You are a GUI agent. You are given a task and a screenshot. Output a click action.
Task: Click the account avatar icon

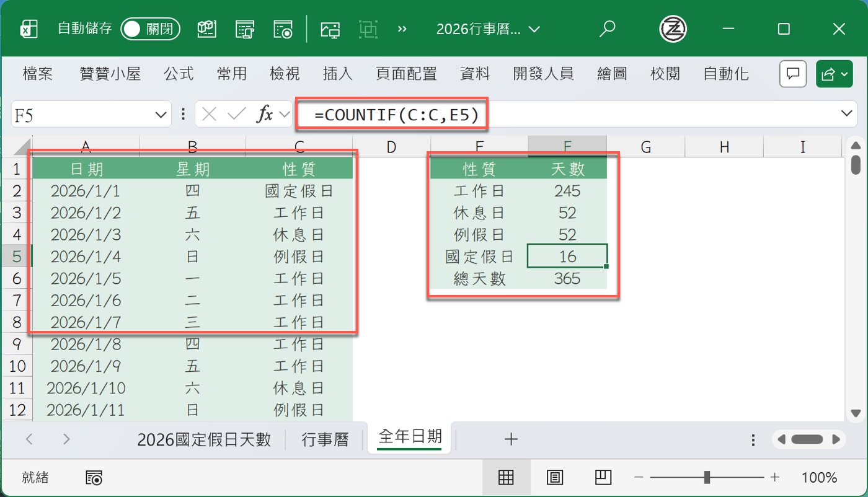pos(673,29)
